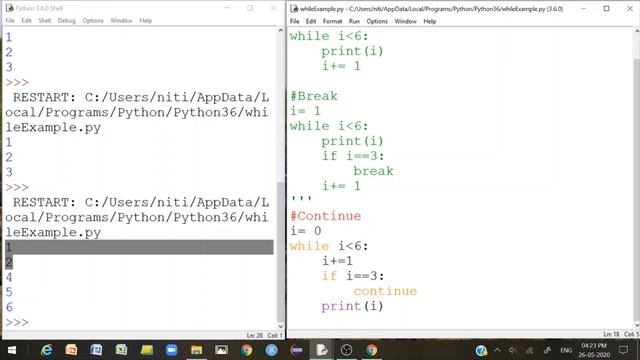Viewport: 640px width, 360px height.
Task: Show hidden system tray icons
Action: tap(497, 350)
